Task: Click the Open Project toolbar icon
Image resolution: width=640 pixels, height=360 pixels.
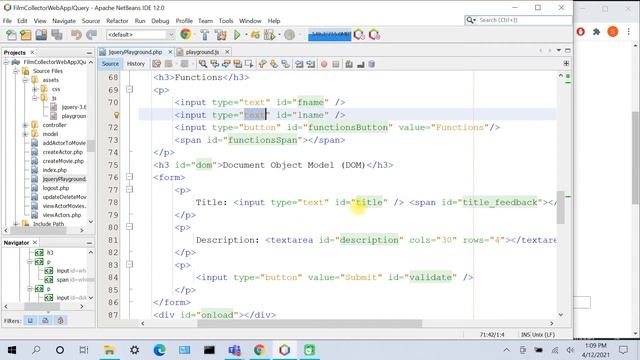Action: [41, 35]
